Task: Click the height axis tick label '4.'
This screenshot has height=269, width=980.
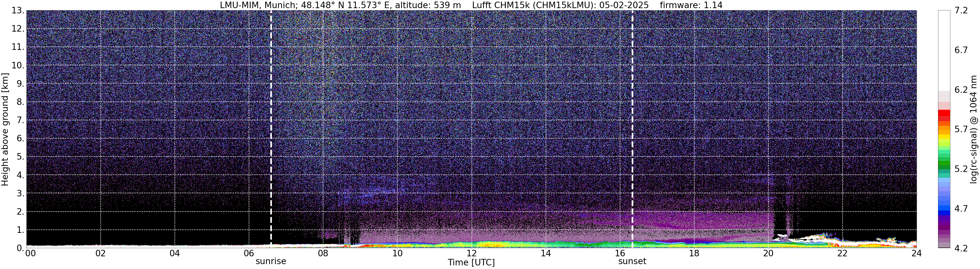Action: [20, 175]
